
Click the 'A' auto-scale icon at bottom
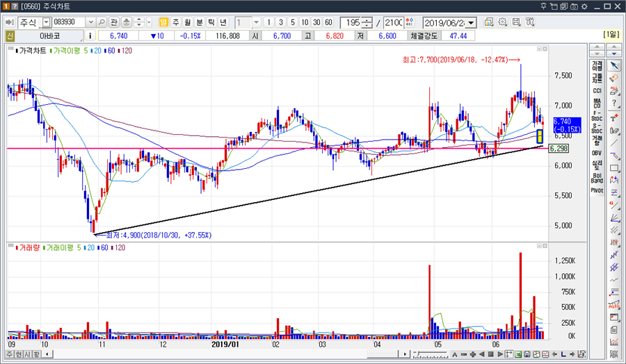[x=455, y=354]
